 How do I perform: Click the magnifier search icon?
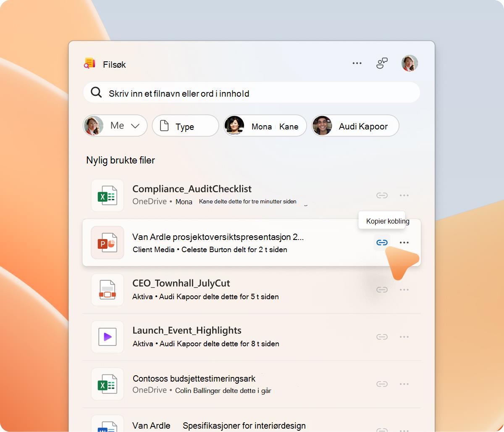pos(96,92)
